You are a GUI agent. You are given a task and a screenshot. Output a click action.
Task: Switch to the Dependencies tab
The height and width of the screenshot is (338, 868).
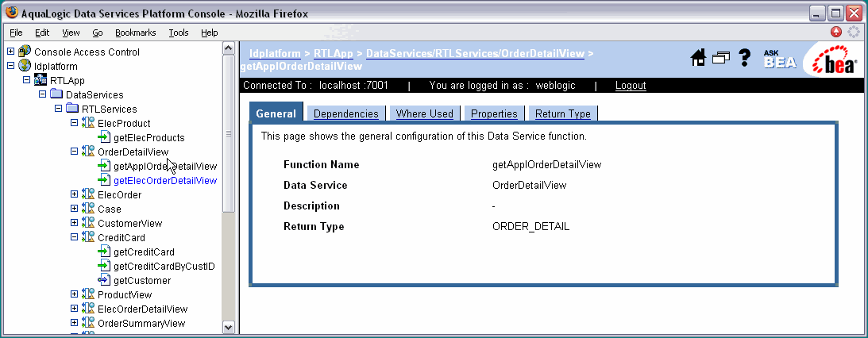[346, 113]
